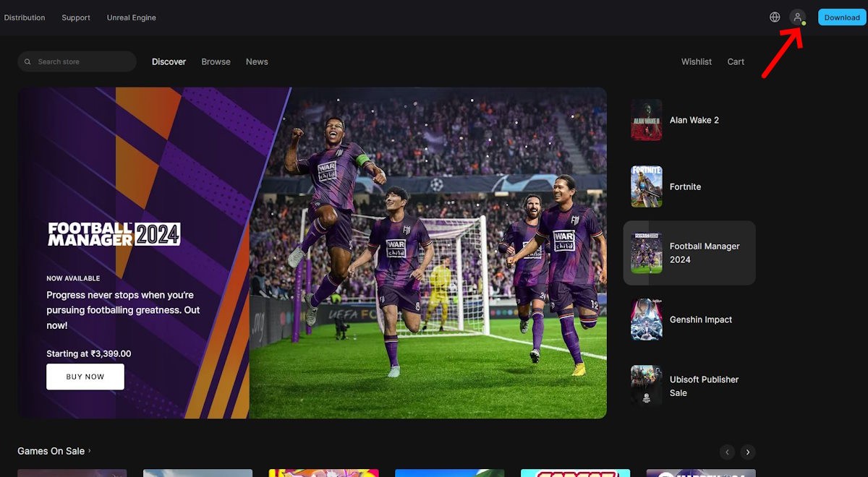The height and width of the screenshot is (477, 868).
Task: Open the language globe icon
Action: click(x=775, y=17)
